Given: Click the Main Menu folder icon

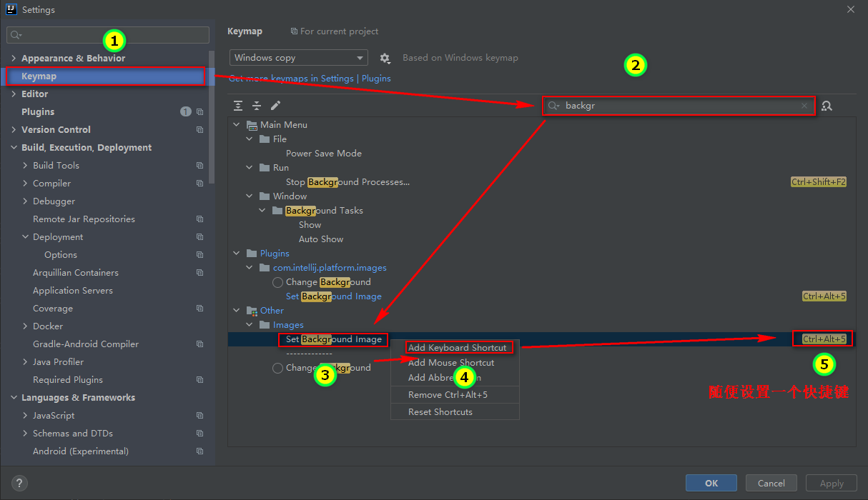Looking at the screenshot, I should (x=251, y=125).
